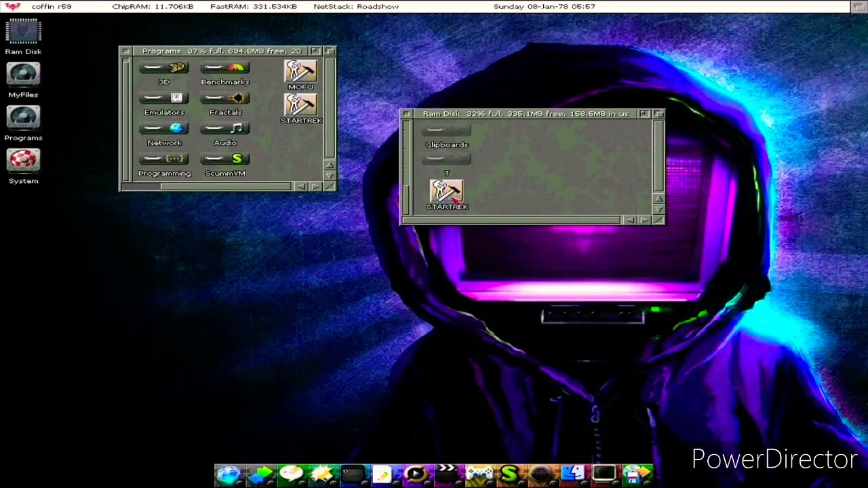Open the Clipboards drawer in Ram Disk
The image size is (868, 488).
(446, 137)
